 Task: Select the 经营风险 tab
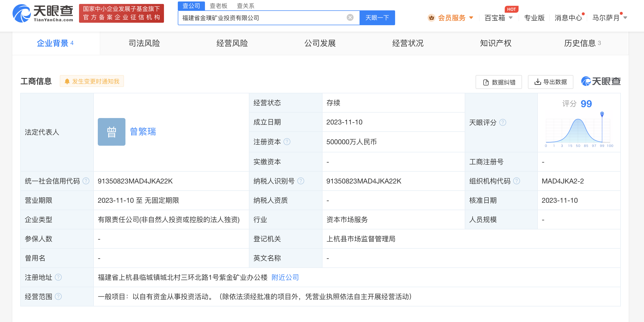pos(232,43)
